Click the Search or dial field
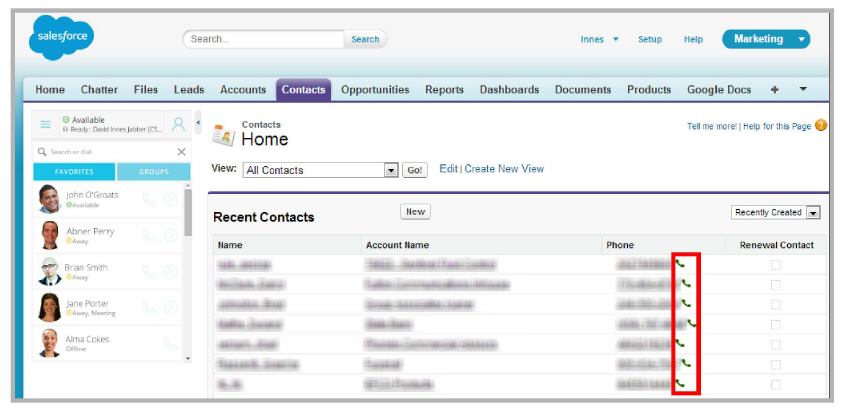The width and height of the screenshot is (844, 409). pyautogui.click(x=106, y=152)
